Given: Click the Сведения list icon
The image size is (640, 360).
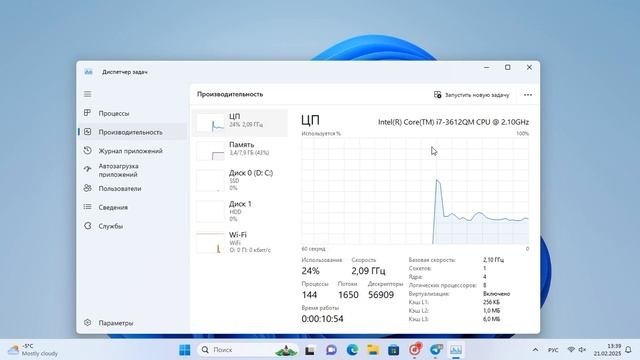Looking at the screenshot, I should (87, 207).
